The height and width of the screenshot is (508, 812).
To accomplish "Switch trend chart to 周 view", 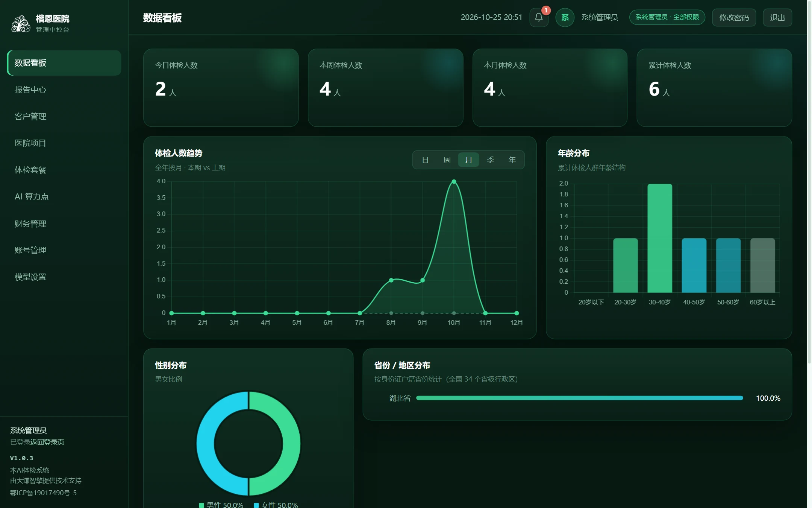I will point(447,160).
